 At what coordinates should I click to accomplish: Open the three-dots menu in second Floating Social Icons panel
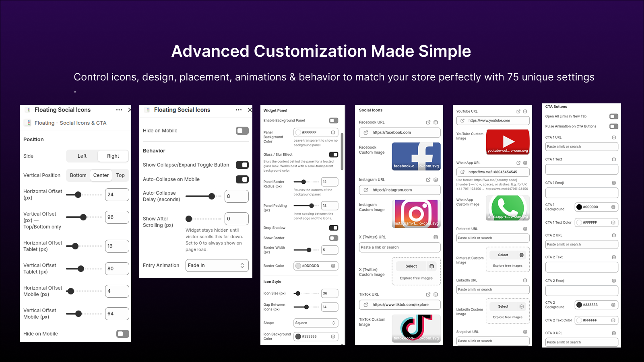click(239, 110)
